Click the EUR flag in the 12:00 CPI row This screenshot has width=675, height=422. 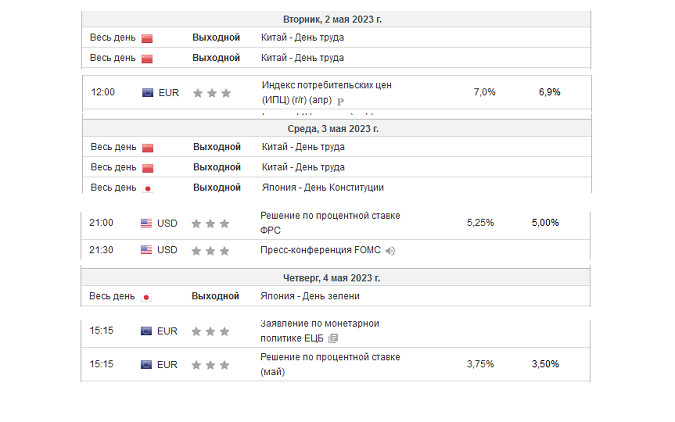pos(147,92)
